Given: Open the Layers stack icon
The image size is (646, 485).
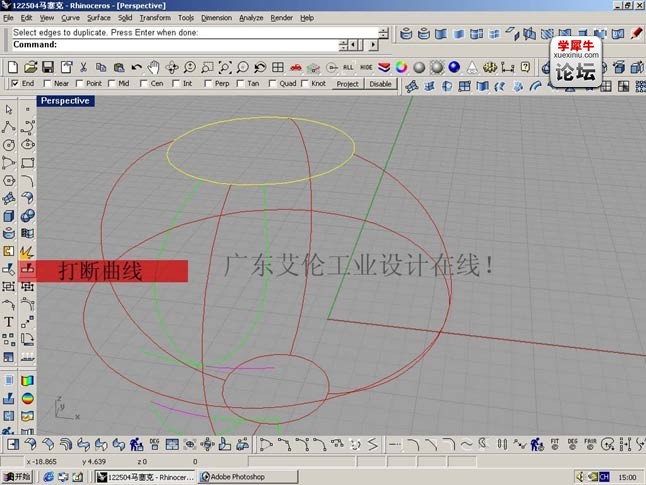Looking at the screenshot, I should 384,67.
